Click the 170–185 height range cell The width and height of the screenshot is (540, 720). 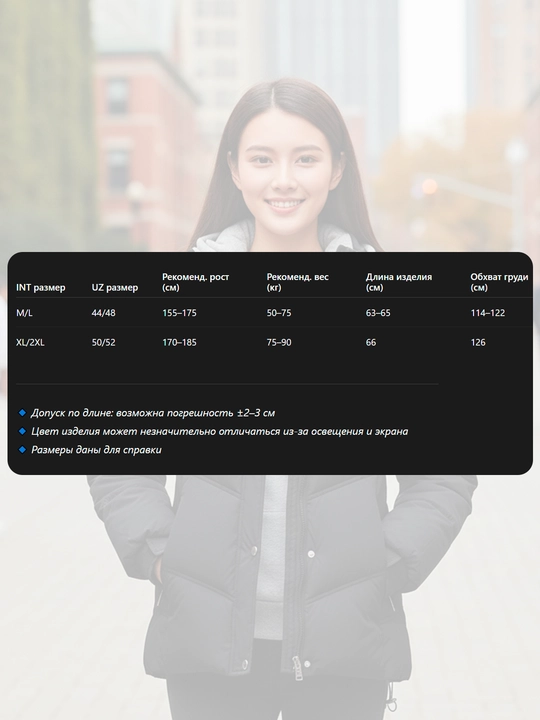point(179,342)
